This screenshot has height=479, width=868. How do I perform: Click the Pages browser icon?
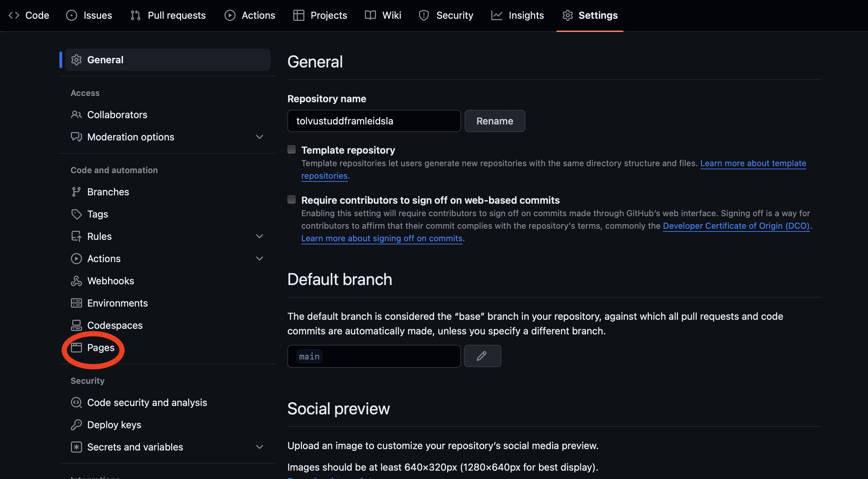click(76, 348)
